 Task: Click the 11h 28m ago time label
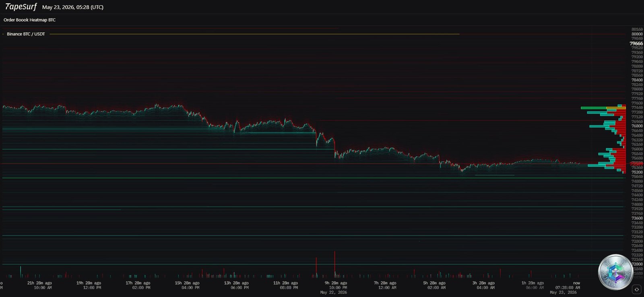285,283
